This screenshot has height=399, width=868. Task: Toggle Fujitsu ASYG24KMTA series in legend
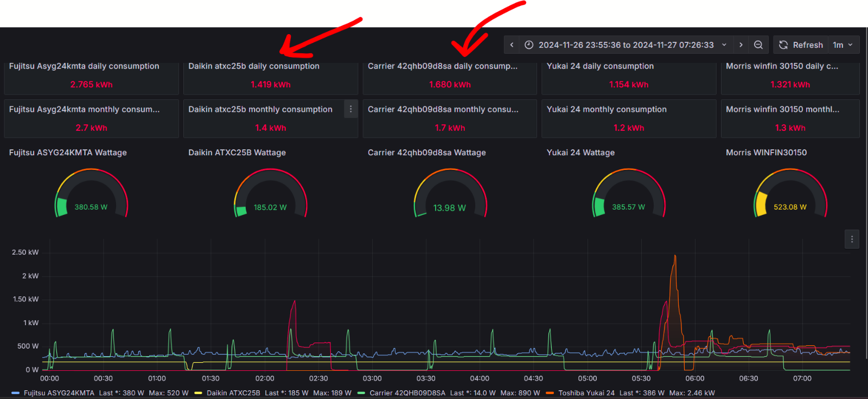[x=59, y=393]
